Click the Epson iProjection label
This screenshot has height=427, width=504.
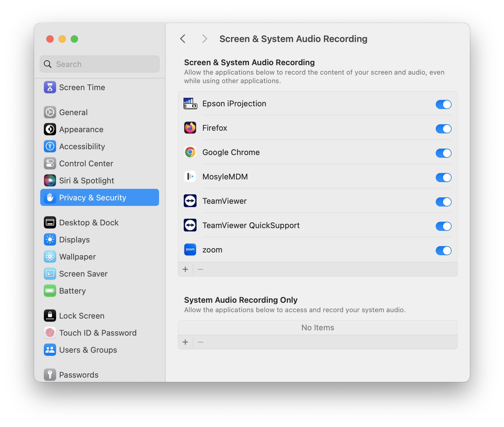pos(234,104)
